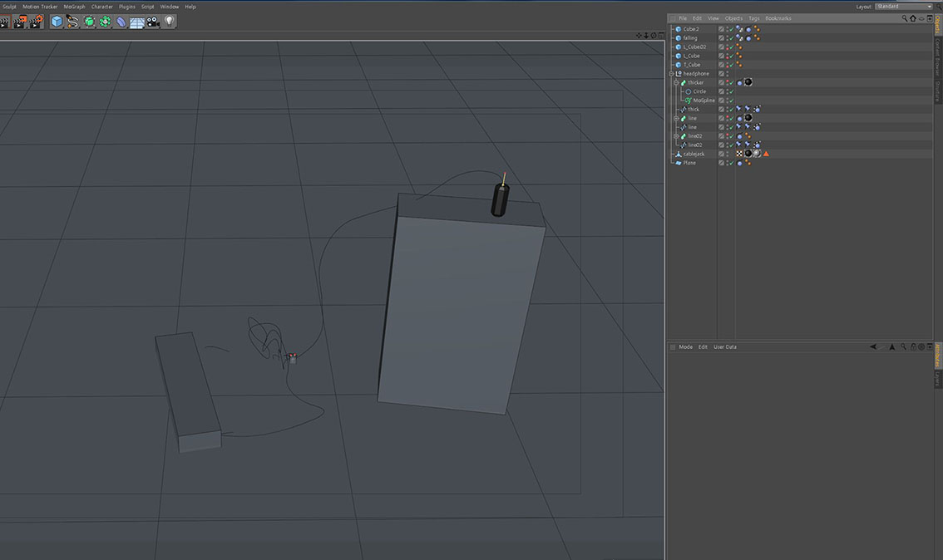Open Object Manager Tags menu

pyautogui.click(x=753, y=18)
